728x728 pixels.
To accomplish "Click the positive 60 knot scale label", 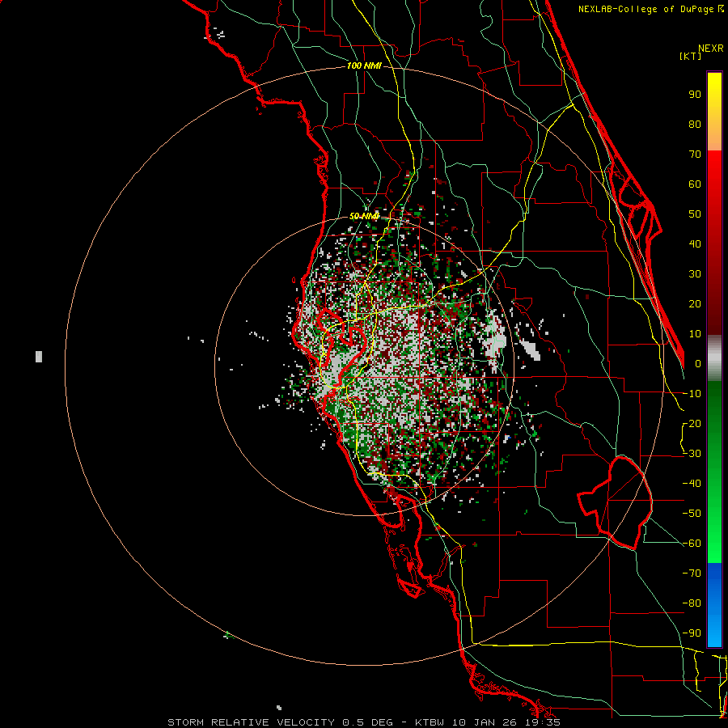I will [x=695, y=184].
